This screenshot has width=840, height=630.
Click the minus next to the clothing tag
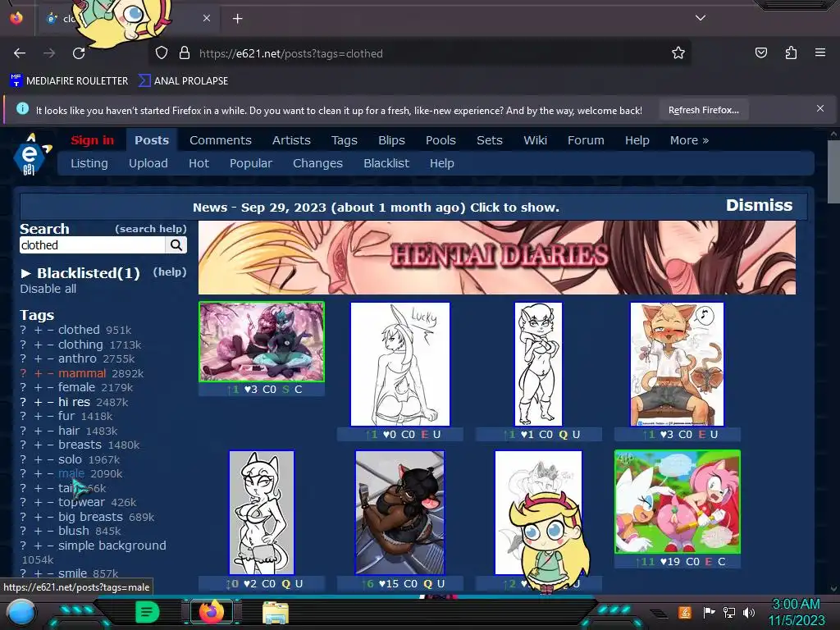coord(50,345)
